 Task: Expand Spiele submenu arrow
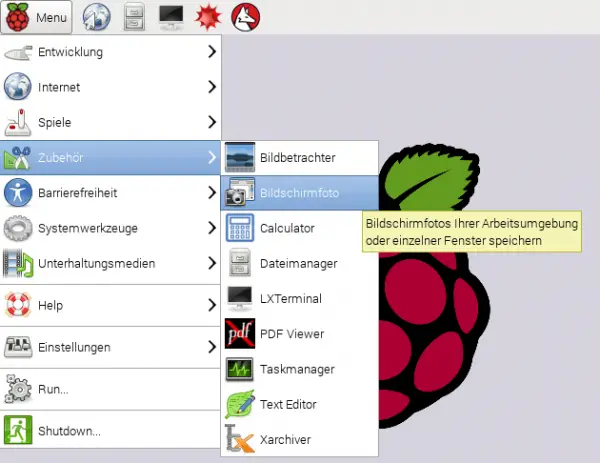pos(212,122)
